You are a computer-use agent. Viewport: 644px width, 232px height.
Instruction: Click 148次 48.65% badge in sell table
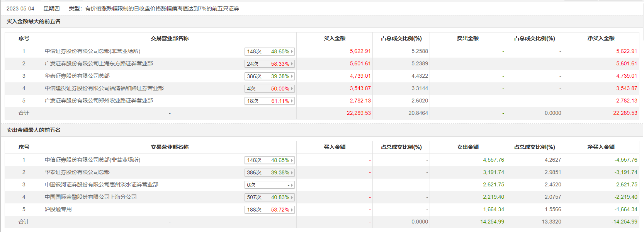269,160
